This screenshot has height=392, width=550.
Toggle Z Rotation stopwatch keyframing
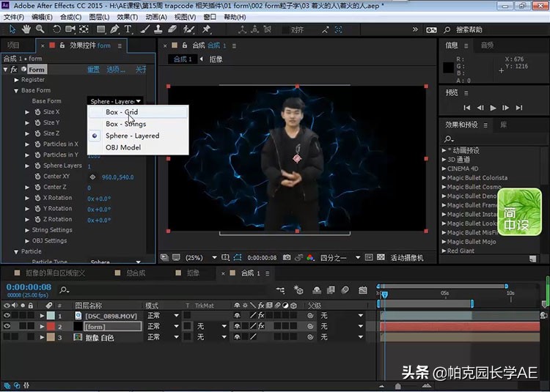coord(37,219)
